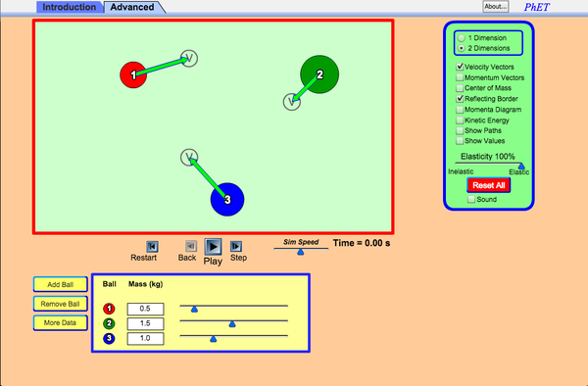Click the 'Sim Speed' label
This screenshot has height=386, width=588.
click(301, 242)
